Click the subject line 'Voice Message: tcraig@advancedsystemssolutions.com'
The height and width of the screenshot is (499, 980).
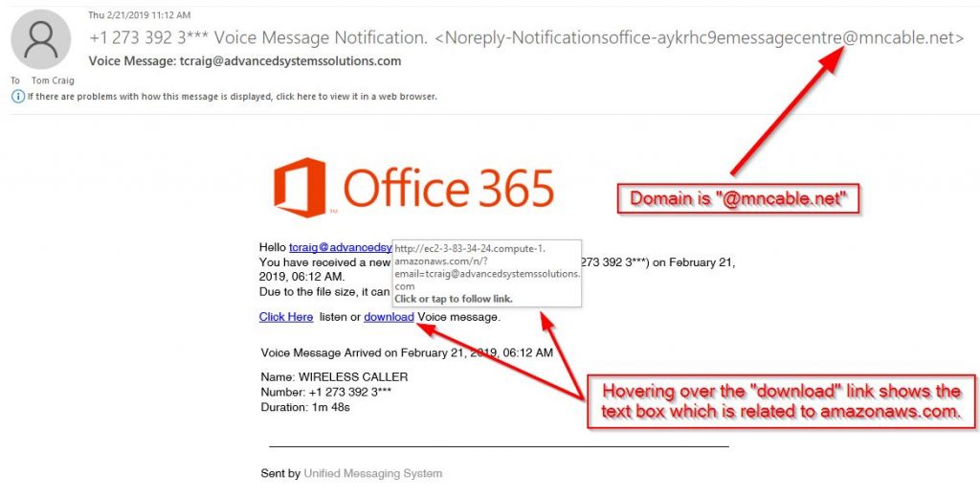(245, 61)
